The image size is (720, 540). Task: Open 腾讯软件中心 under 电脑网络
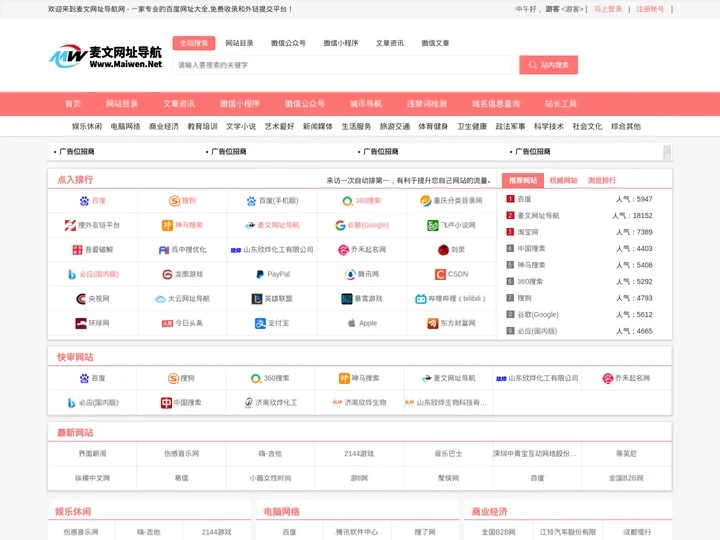[x=357, y=532]
